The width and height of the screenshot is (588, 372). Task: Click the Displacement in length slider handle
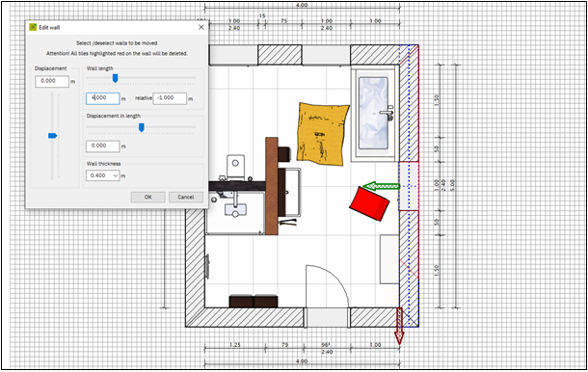(x=142, y=127)
